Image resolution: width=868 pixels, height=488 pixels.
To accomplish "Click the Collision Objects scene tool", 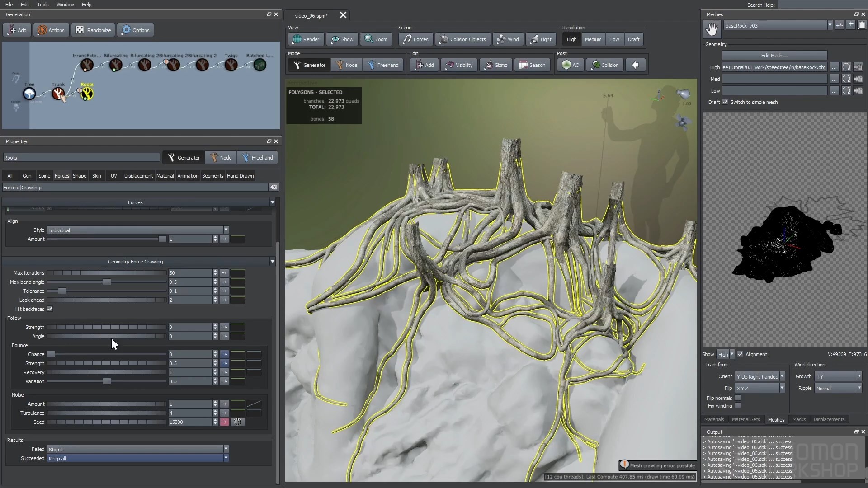I will pyautogui.click(x=462, y=39).
